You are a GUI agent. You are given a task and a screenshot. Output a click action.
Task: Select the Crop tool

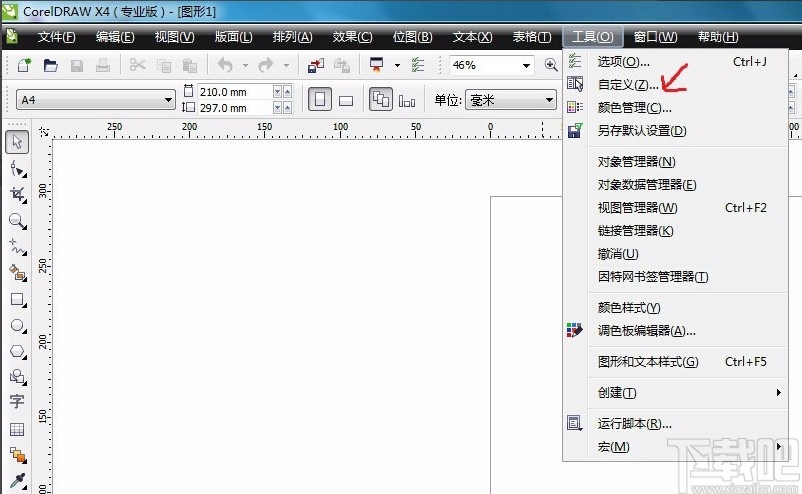tap(18, 194)
